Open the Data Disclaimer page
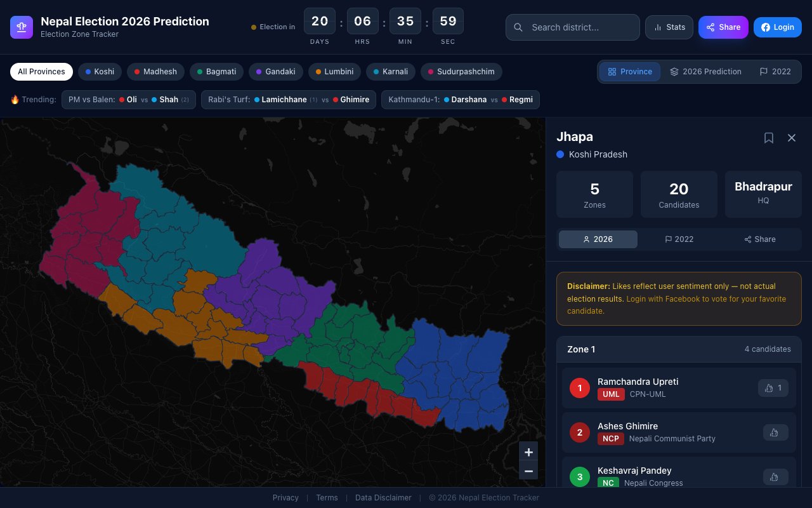Screen dimensions: 812x508 [x=383, y=497]
